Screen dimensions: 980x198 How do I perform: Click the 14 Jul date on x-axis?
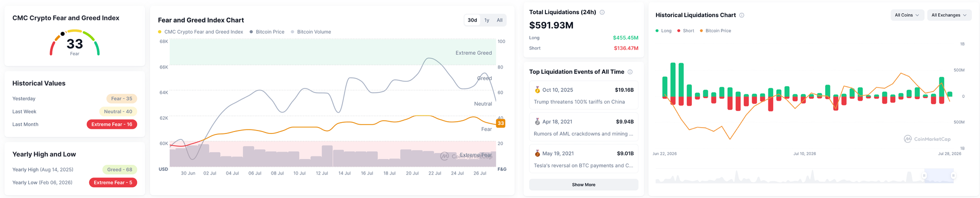coord(344,173)
